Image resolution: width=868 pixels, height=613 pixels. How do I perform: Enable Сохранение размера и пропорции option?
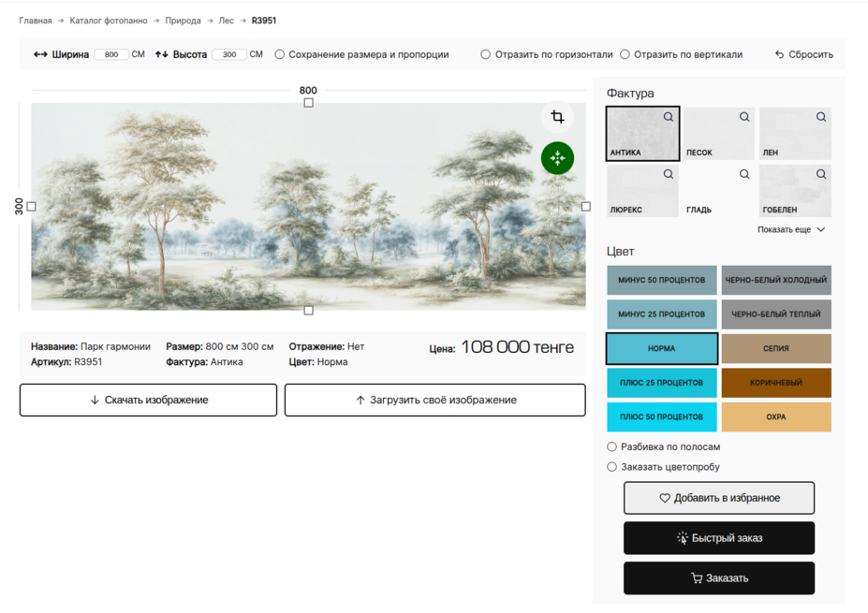click(x=280, y=54)
